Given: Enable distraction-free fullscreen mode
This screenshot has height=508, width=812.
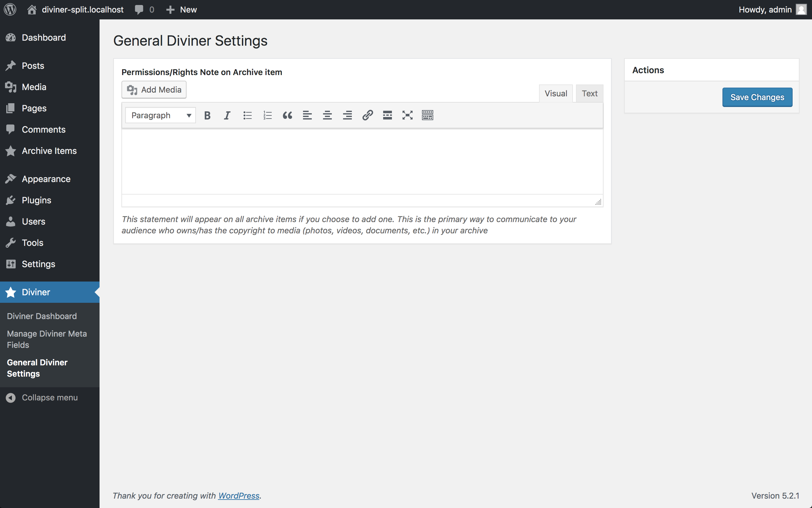Looking at the screenshot, I should tap(407, 115).
